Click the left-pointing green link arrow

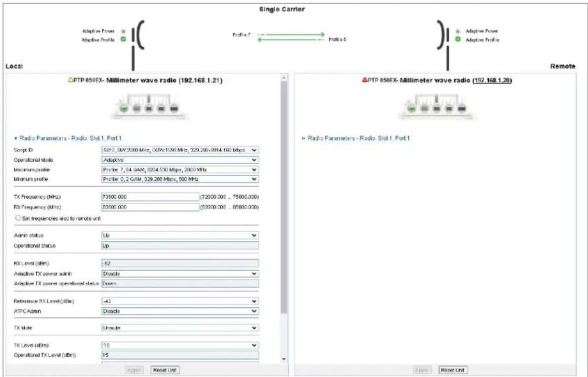(x=291, y=39)
